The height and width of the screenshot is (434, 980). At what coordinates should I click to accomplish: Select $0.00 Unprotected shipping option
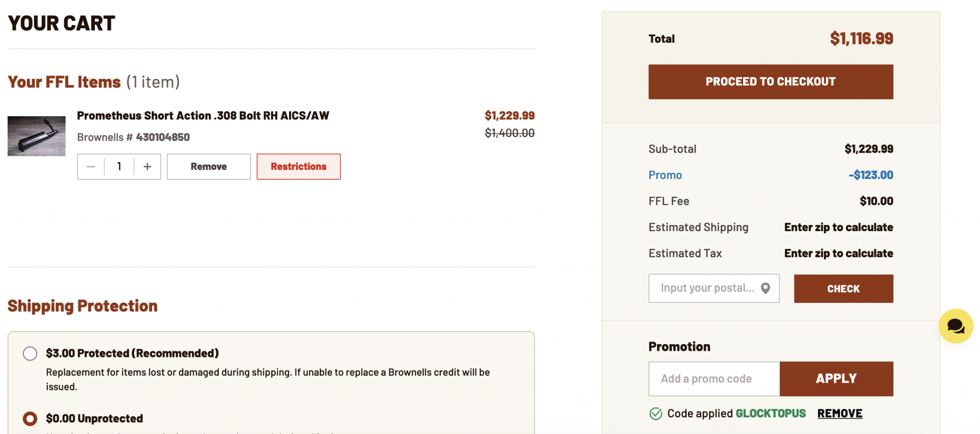click(30, 419)
